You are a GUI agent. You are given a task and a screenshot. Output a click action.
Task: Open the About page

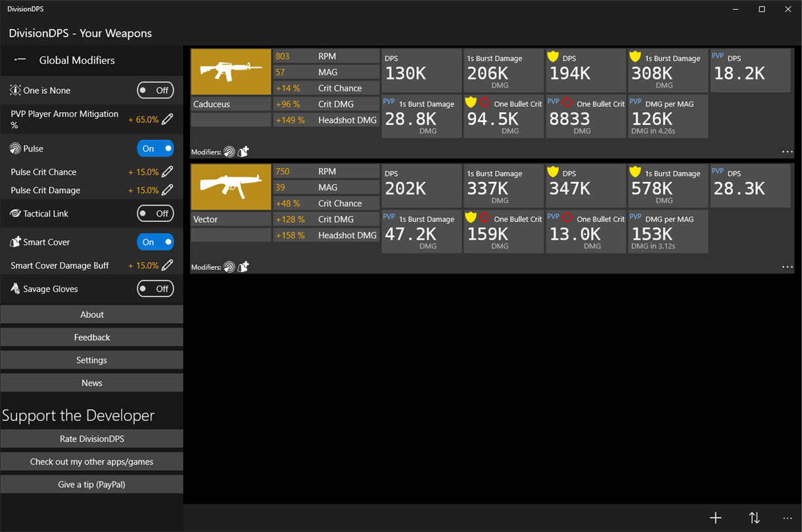[x=92, y=315]
